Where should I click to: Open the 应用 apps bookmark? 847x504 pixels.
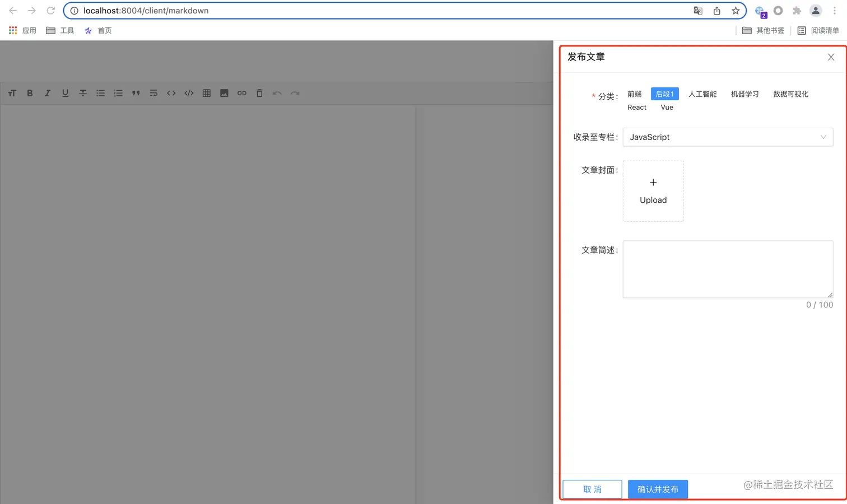coord(23,30)
